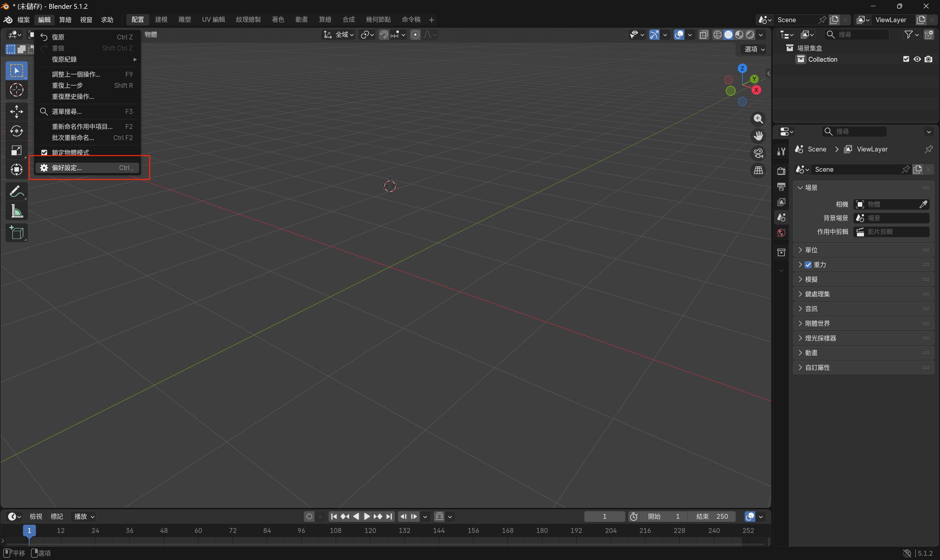The width and height of the screenshot is (940, 560).
Task: Switch to wireframe viewport shading
Action: click(x=717, y=35)
